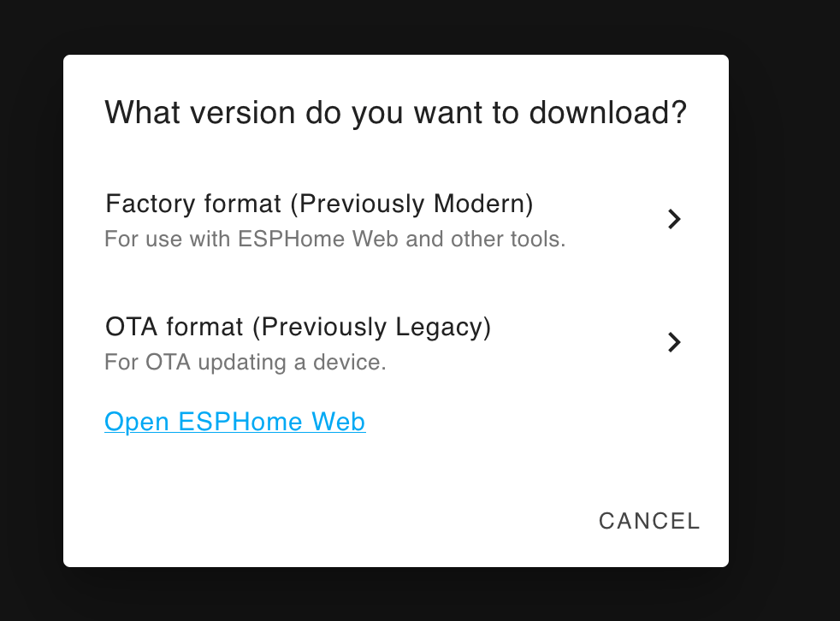The height and width of the screenshot is (621, 840).
Task: Open the ESPHome Web link
Action: click(x=234, y=422)
